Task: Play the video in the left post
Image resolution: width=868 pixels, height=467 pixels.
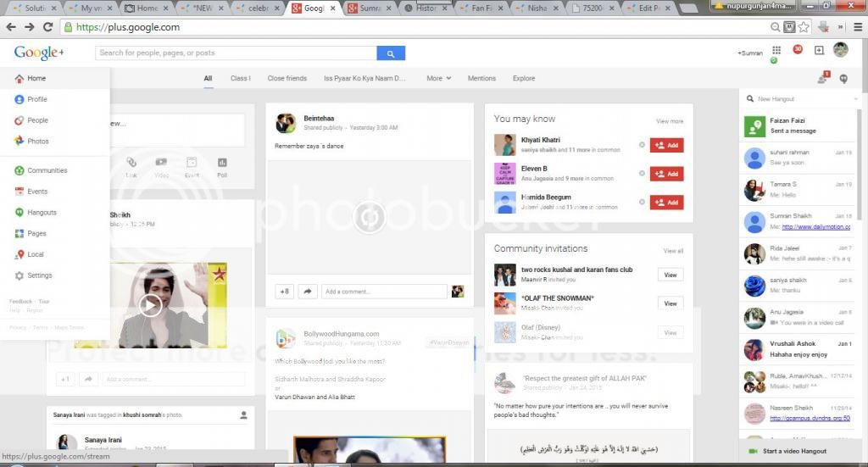Action: click(x=150, y=304)
